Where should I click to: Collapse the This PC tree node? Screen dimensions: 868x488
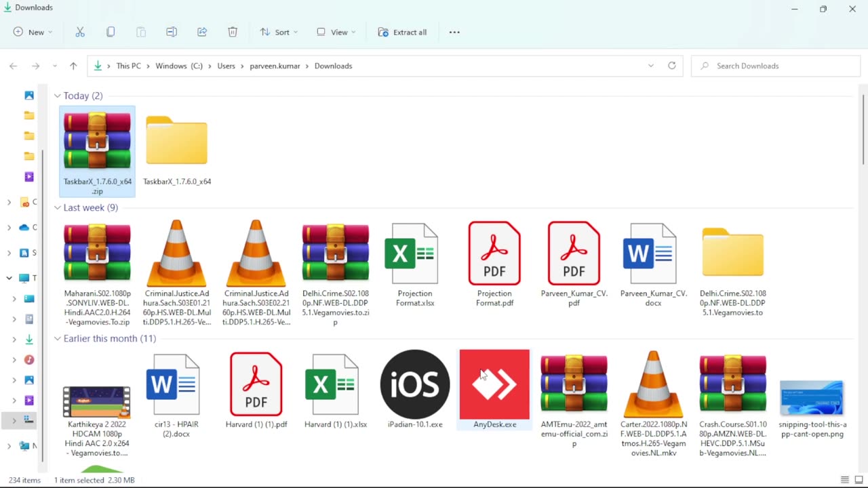(9, 278)
